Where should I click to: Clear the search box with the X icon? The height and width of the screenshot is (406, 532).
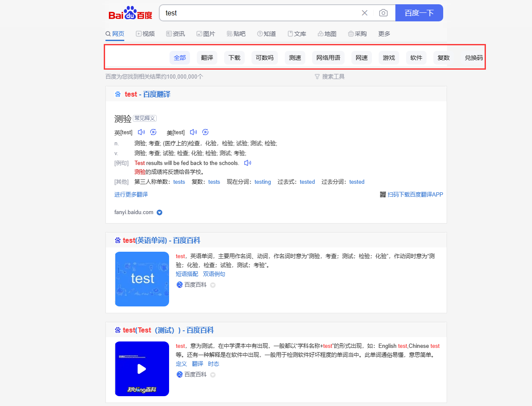pyautogui.click(x=364, y=13)
